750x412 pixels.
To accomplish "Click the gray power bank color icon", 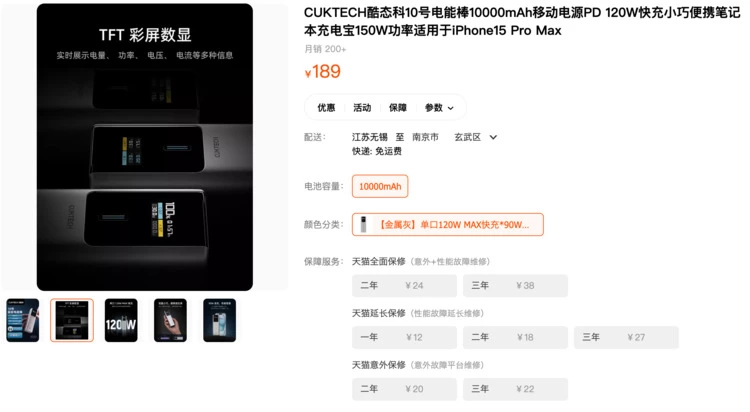I will 364,224.
